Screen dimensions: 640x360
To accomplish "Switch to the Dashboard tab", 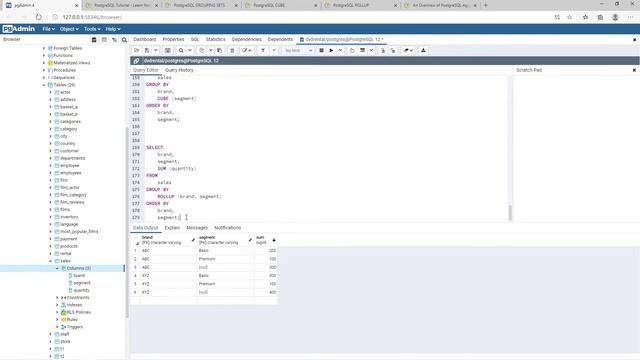I will coord(144,39).
